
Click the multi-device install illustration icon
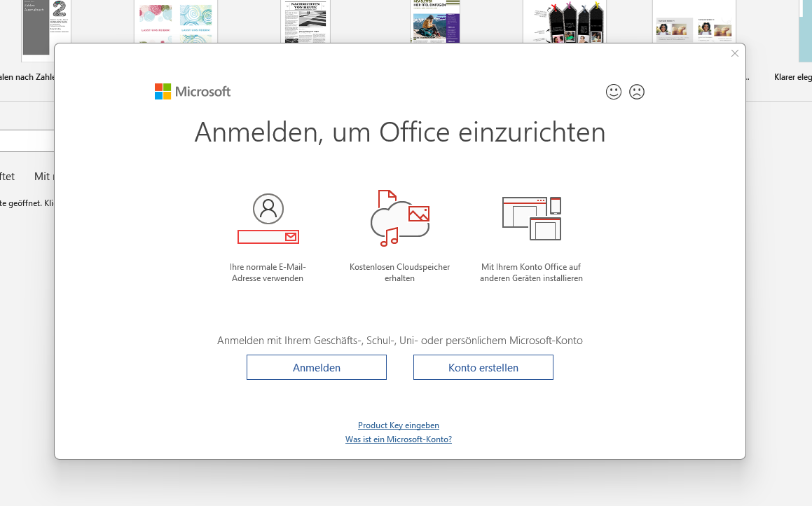point(532,219)
